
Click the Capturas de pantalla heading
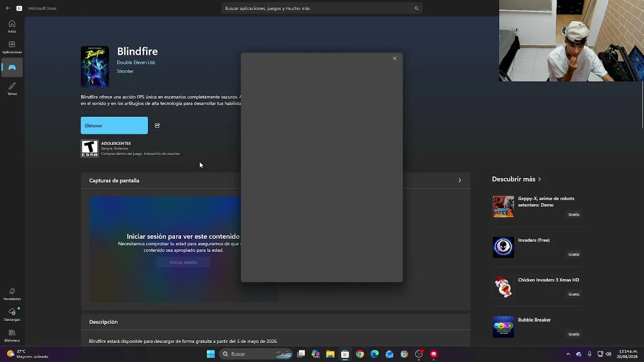click(x=114, y=180)
